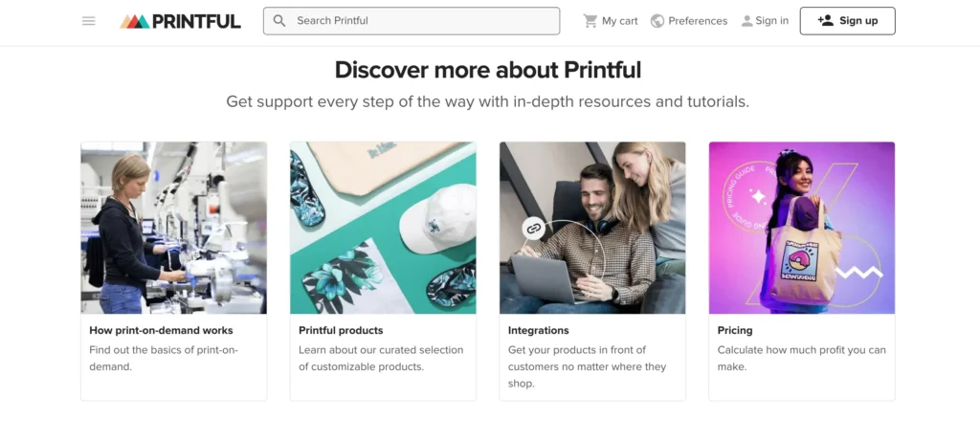Open the hamburger navigation menu
980x441 pixels.
(89, 21)
